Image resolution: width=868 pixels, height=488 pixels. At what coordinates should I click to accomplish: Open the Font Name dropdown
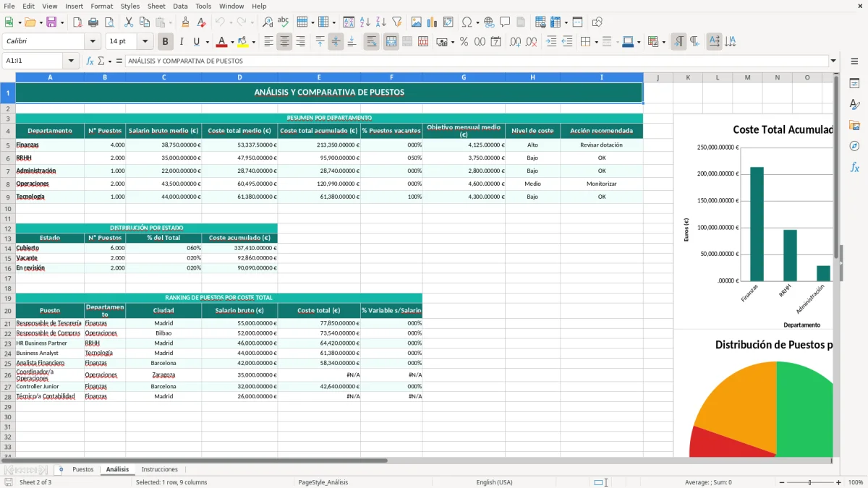[x=91, y=42]
